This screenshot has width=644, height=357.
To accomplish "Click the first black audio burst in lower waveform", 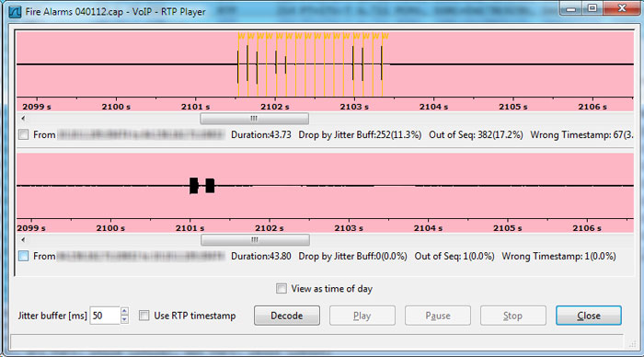I will click(194, 186).
